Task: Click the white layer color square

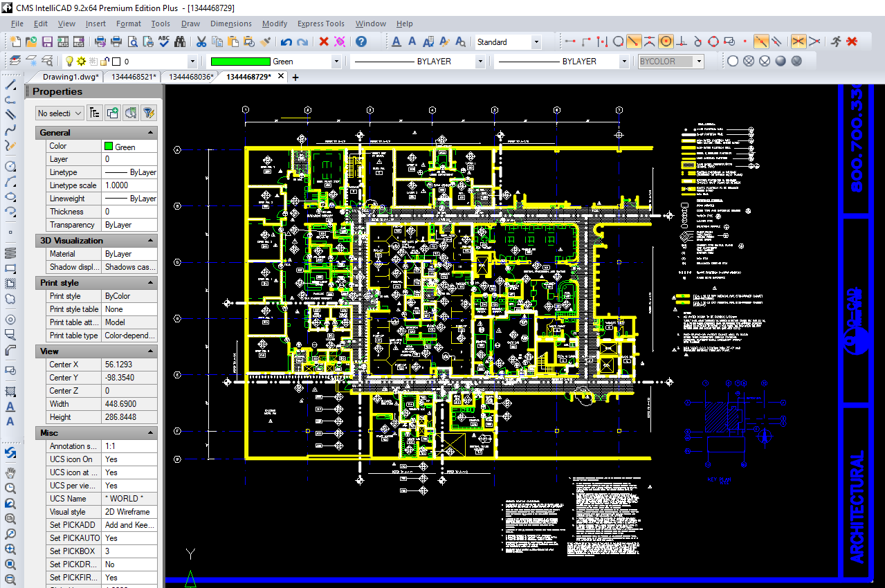Action: 116,62
